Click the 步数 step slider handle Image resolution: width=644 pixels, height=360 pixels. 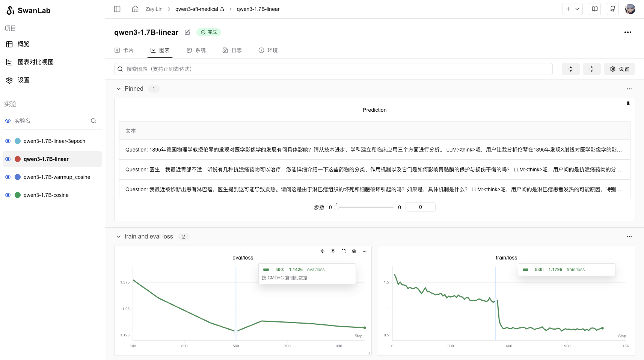coord(336,207)
